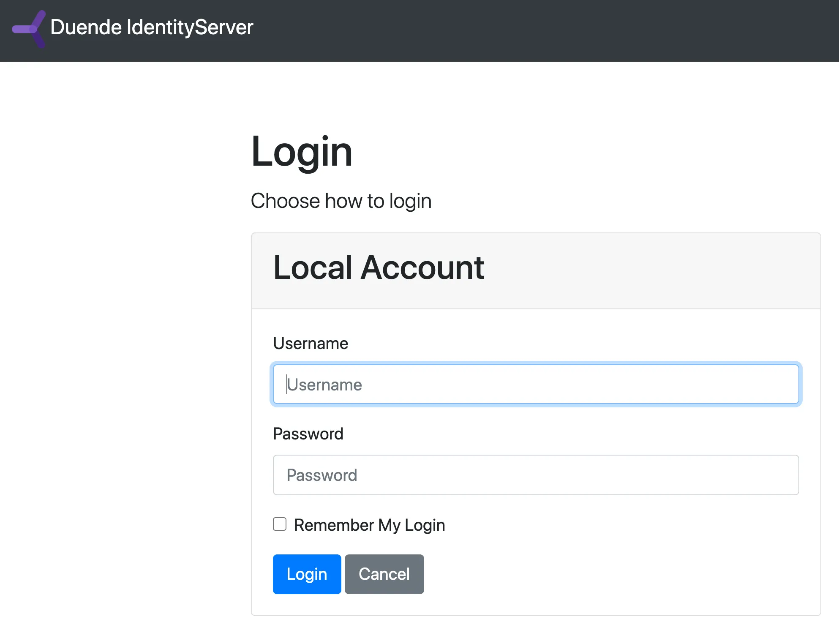Image resolution: width=839 pixels, height=644 pixels.
Task: Click the Login button to submit credentials
Action: click(x=307, y=574)
